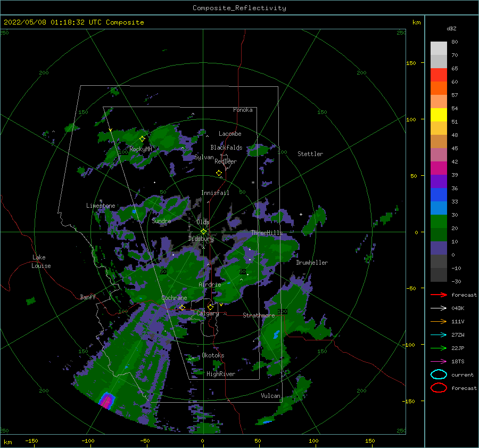Click the -150 value on the bottom axis
This screenshot has width=479, height=448.
(x=31, y=441)
